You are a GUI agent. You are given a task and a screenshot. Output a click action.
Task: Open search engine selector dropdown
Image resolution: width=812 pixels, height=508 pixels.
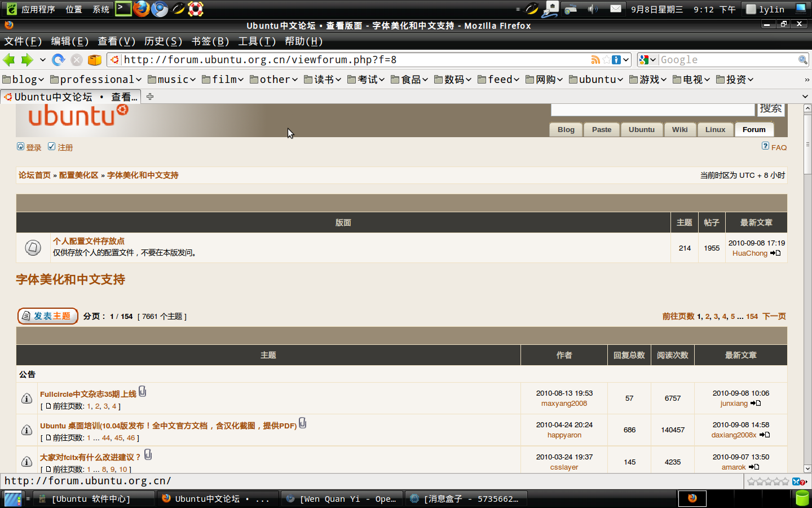[648, 60]
